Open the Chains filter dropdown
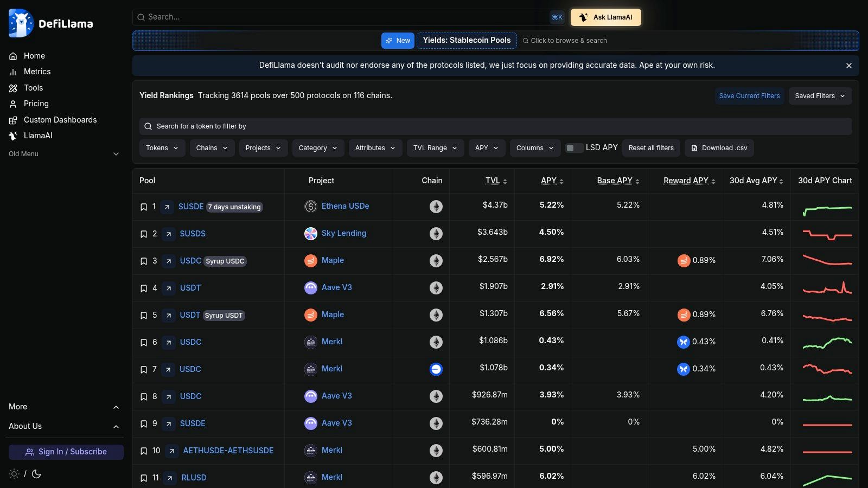 [212, 148]
